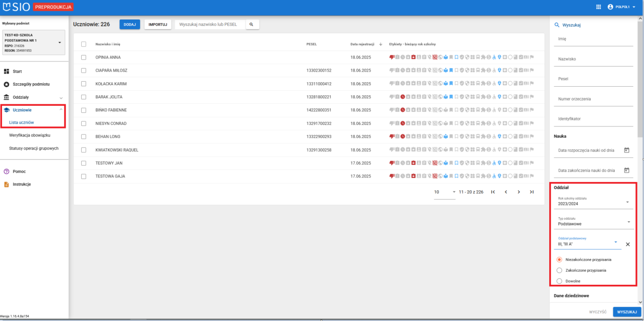Click the magnifier search button in toolbar

click(x=251, y=24)
